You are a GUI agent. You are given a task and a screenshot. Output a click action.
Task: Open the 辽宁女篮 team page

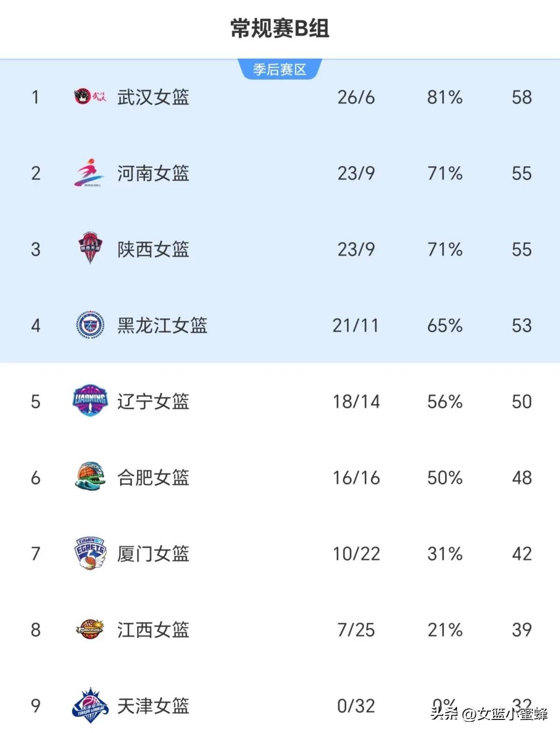click(153, 402)
